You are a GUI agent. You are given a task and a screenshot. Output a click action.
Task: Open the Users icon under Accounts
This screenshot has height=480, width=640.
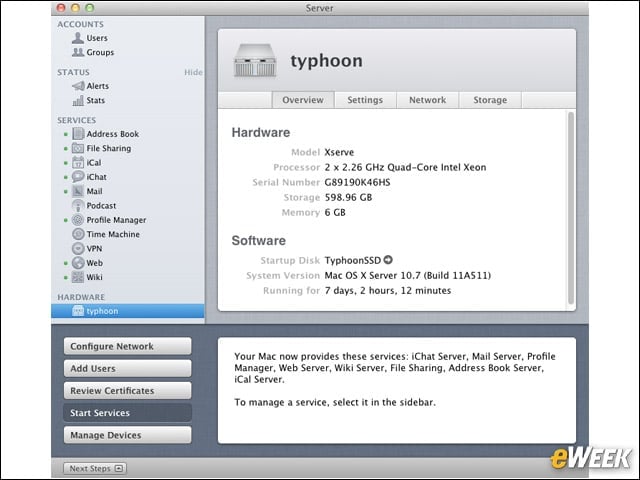pos(78,38)
